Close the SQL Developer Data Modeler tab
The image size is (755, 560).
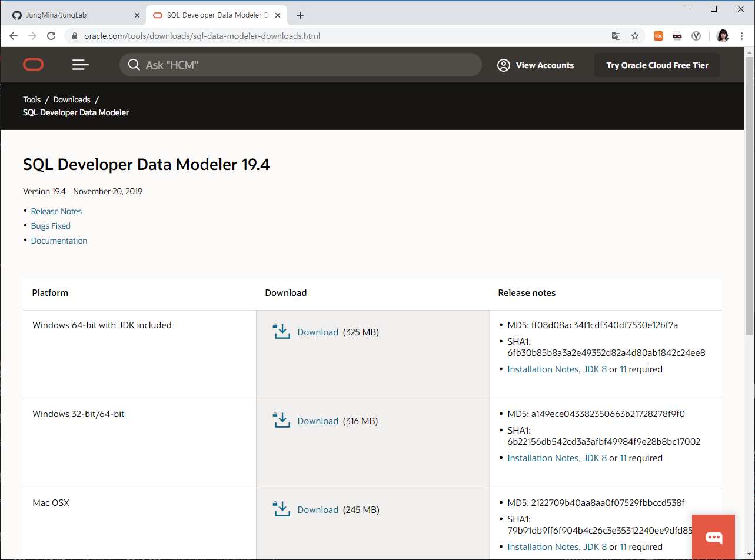[x=278, y=15]
